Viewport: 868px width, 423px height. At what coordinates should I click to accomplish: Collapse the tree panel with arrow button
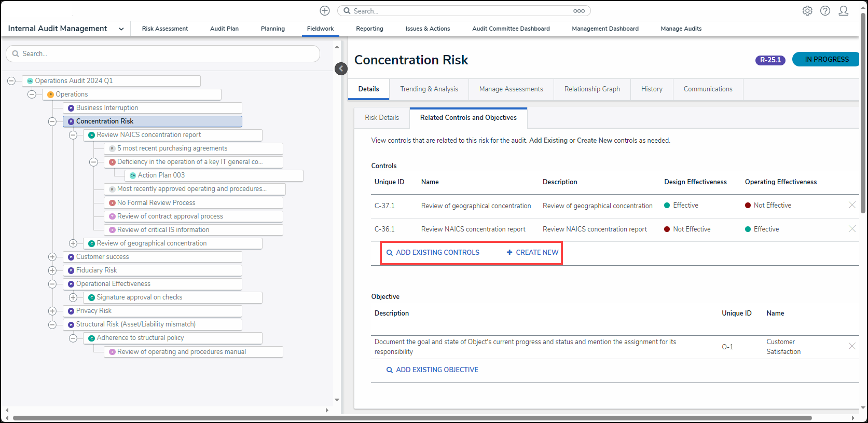click(x=341, y=69)
